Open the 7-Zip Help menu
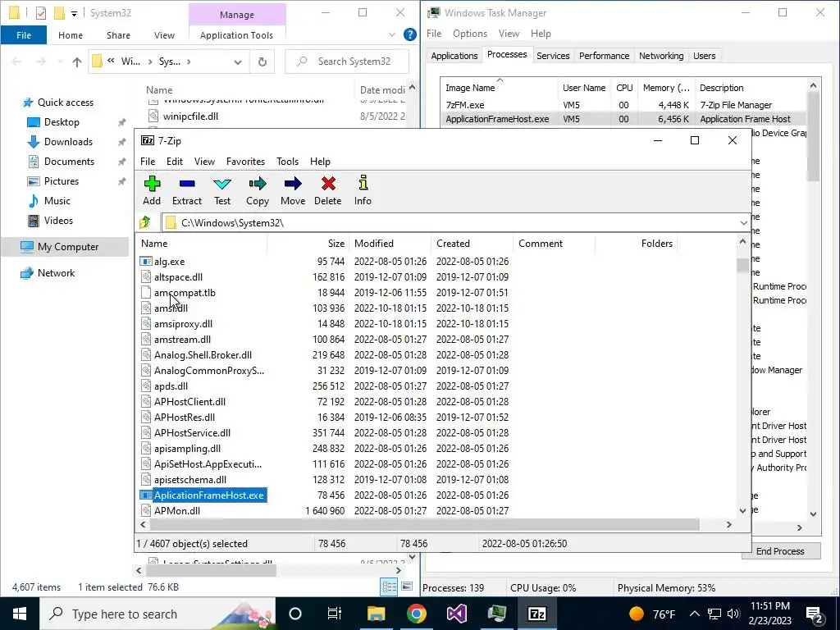This screenshot has height=630, width=840. (x=320, y=162)
